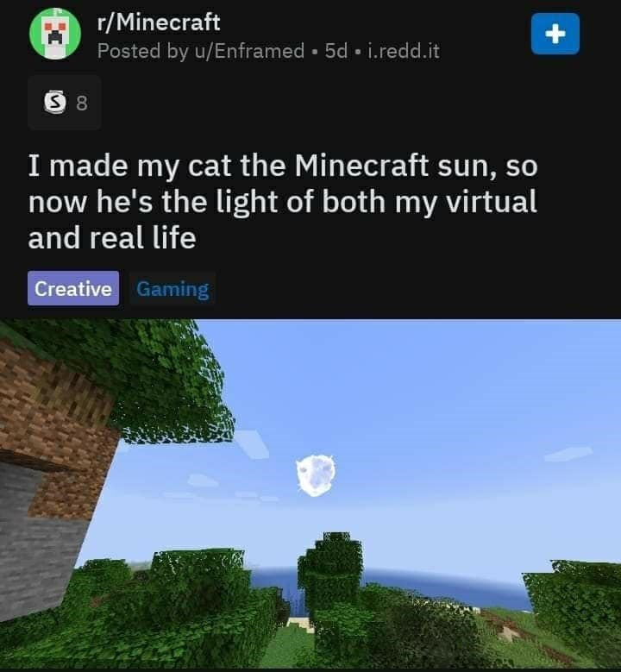
Task: Open the i.redd.it source link
Action: click(x=404, y=51)
